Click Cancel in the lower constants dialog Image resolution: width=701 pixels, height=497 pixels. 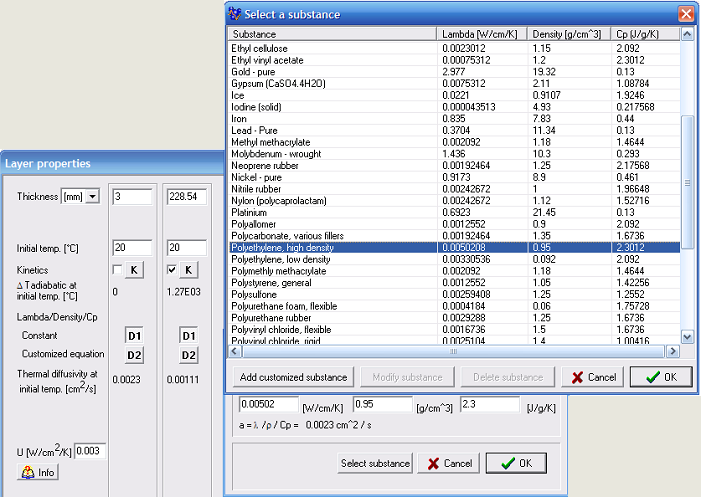click(x=449, y=463)
